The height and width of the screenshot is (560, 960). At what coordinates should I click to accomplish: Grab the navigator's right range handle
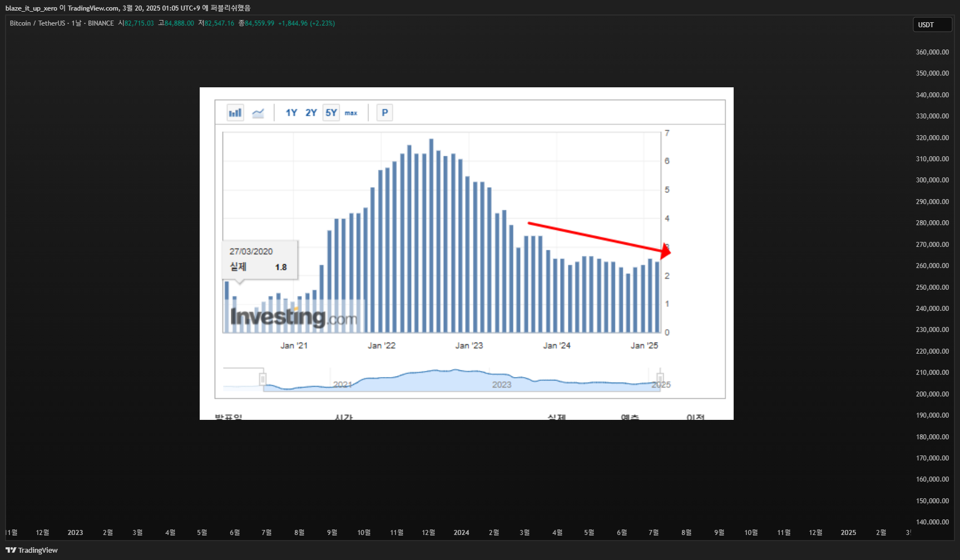coord(660,379)
